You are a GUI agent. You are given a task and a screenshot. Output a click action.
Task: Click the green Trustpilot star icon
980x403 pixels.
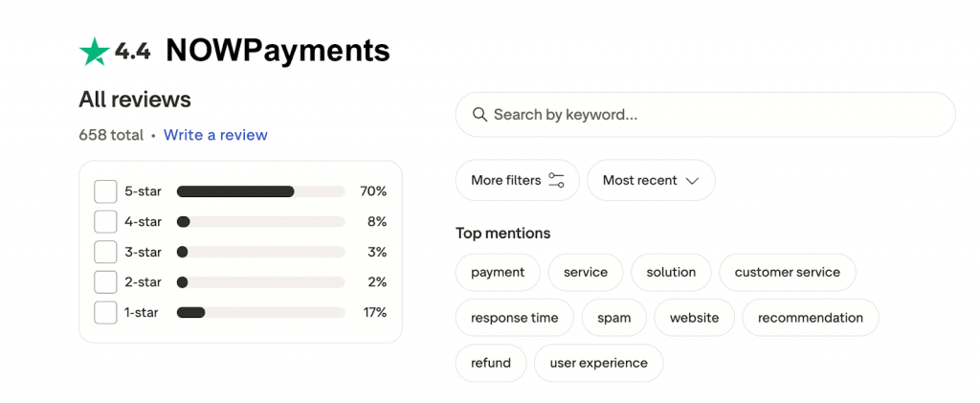(94, 52)
